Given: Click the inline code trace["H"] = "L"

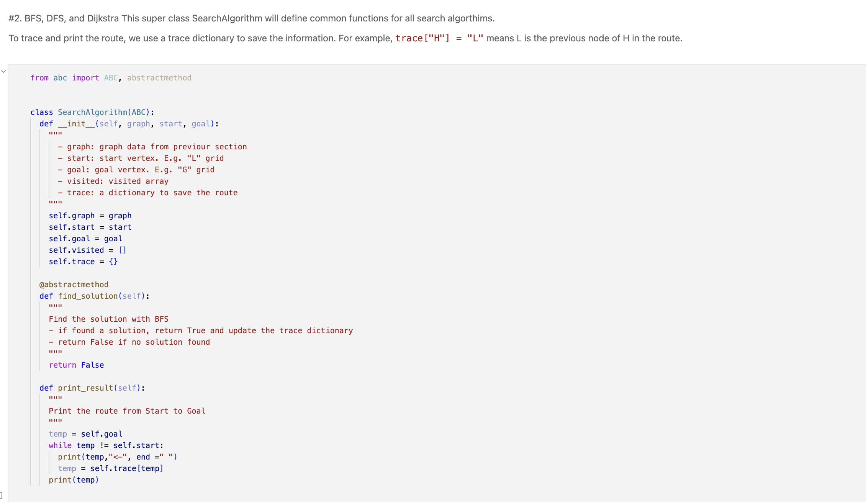Looking at the screenshot, I should pyautogui.click(x=439, y=38).
